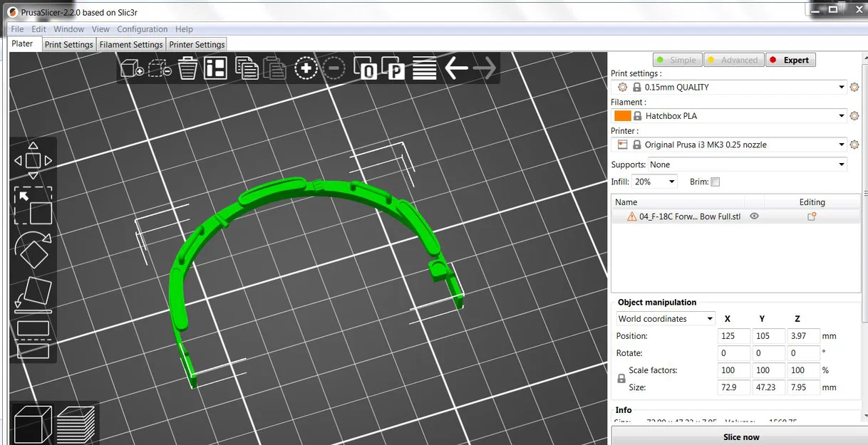The image size is (868, 445).
Task: Click the Copy toolbar icon
Action: click(247, 68)
